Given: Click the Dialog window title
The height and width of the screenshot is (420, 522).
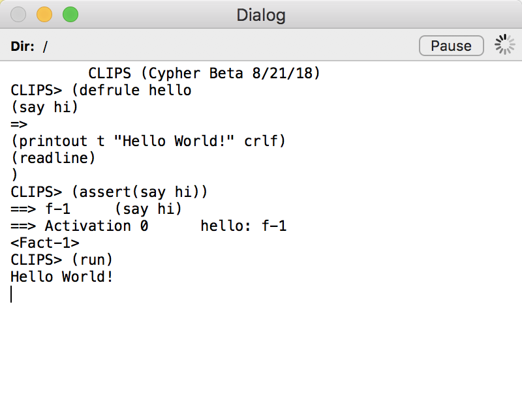Looking at the screenshot, I should tap(261, 15).
